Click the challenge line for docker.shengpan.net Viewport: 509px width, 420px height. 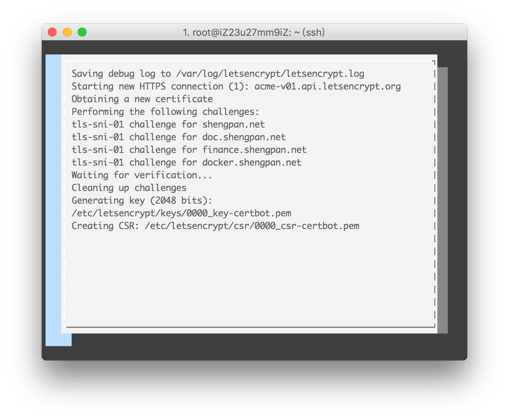tap(187, 163)
